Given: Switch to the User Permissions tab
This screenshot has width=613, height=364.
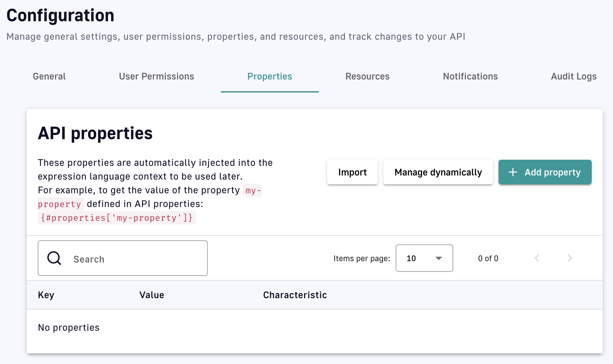Looking at the screenshot, I should point(156,76).
